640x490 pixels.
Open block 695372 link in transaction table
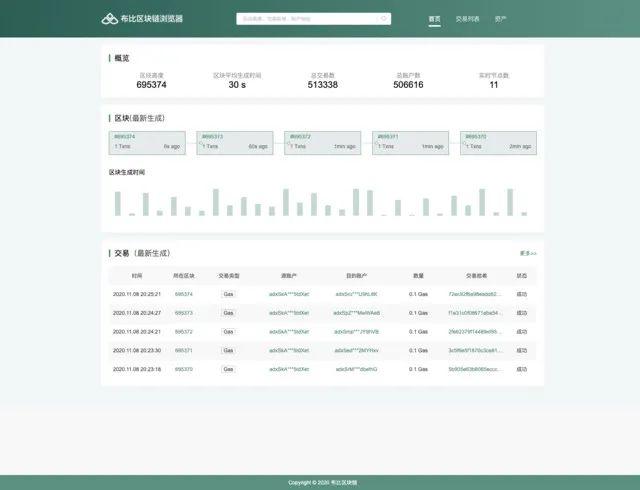coord(184,332)
